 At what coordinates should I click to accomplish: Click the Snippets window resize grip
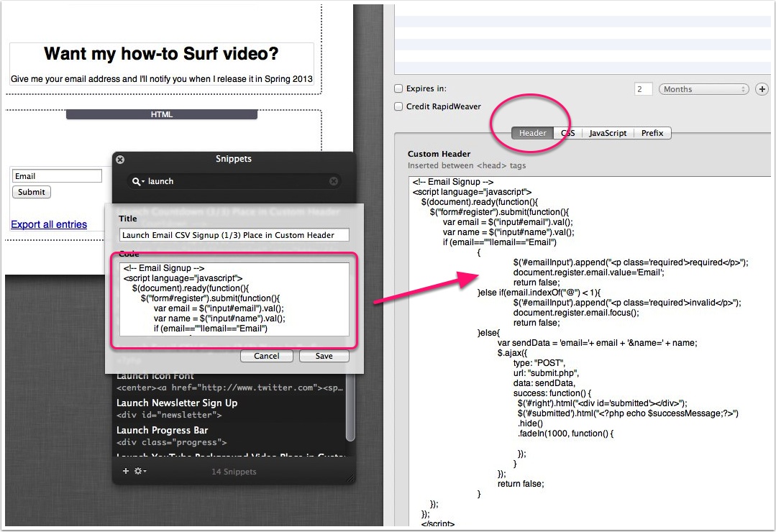(350, 477)
